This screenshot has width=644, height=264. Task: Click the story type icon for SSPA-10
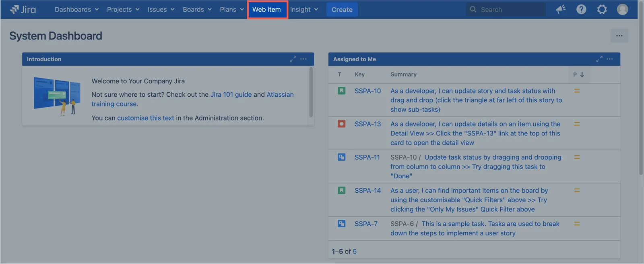click(341, 91)
